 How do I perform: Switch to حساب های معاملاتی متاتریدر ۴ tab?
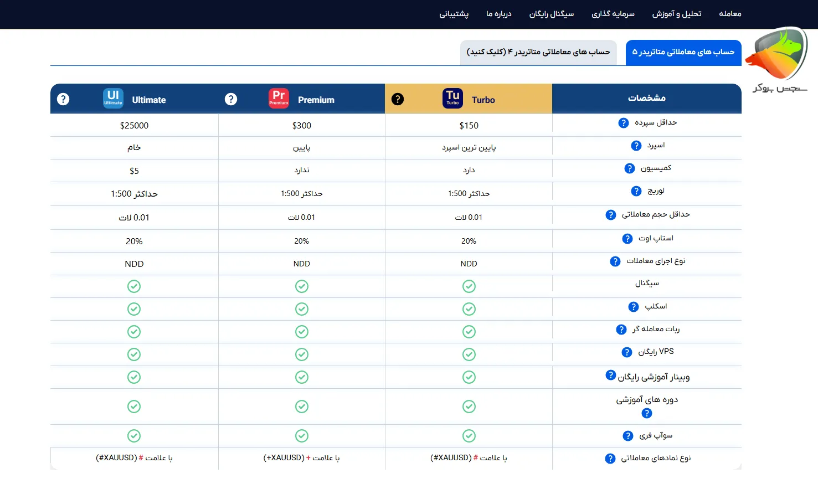[538, 52]
